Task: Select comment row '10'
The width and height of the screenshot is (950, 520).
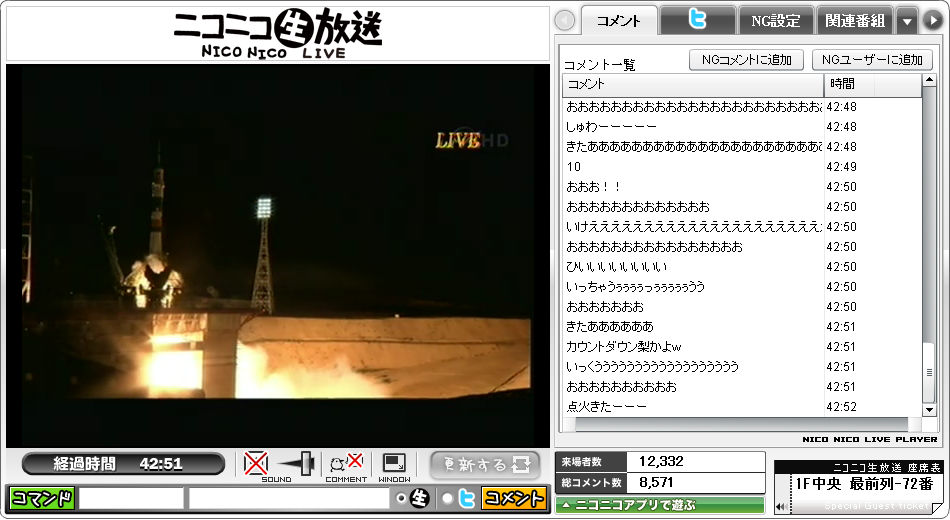Action: (742, 167)
